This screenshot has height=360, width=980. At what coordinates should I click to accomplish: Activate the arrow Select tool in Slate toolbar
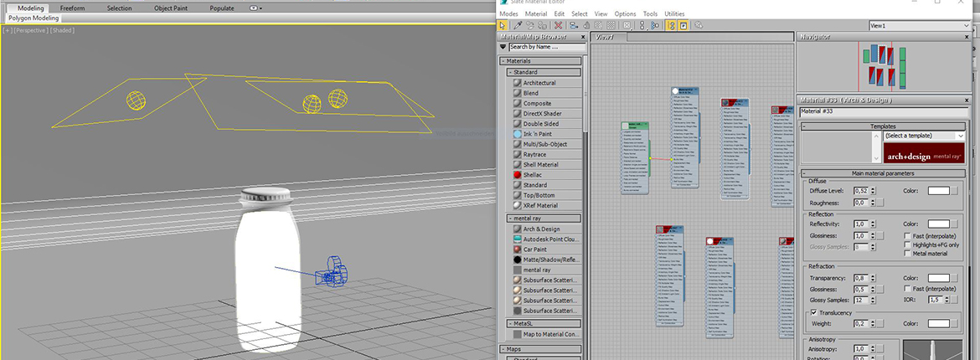pyautogui.click(x=504, y=26)
